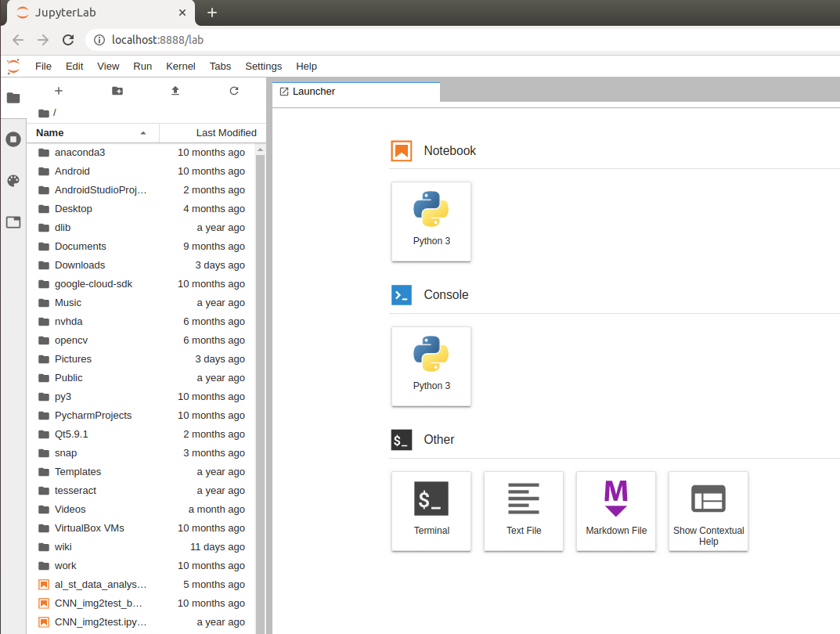Select the Pictures folder

[142, 358]
